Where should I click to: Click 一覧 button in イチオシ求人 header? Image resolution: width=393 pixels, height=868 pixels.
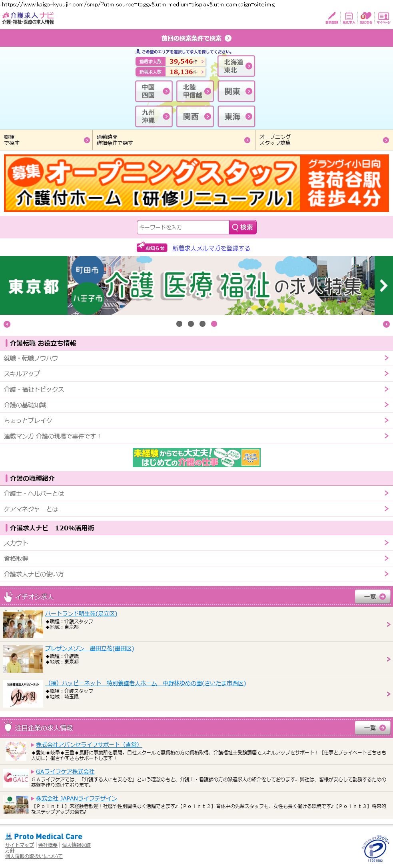click(373, 596)
